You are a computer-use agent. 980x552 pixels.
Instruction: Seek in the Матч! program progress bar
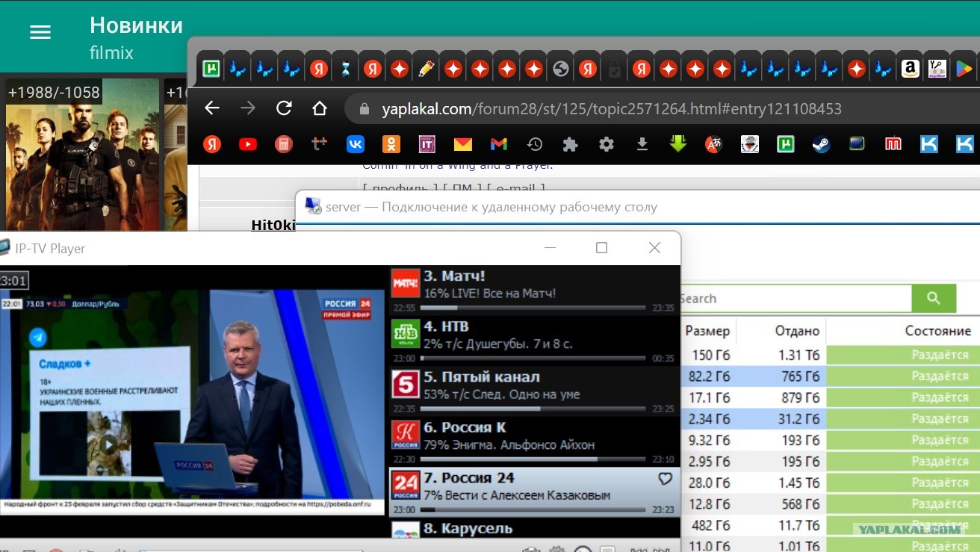click(x=533, y=308)
